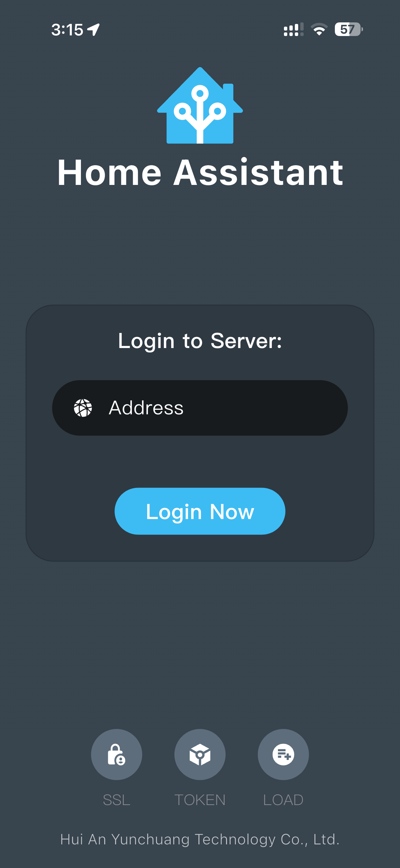Tap the Login to Server heading
The width and height of the screenshot is (400, 868).
point(200,341)
